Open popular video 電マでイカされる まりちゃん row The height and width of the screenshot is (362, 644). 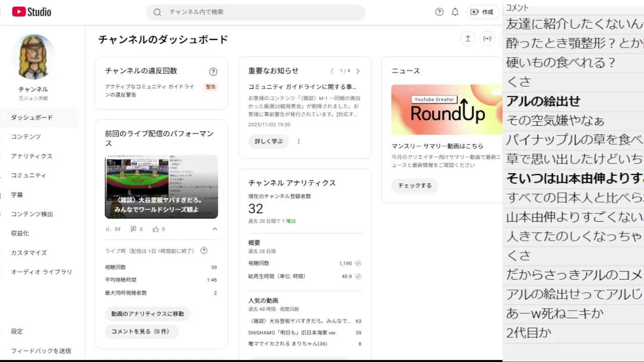coord(305,344)
